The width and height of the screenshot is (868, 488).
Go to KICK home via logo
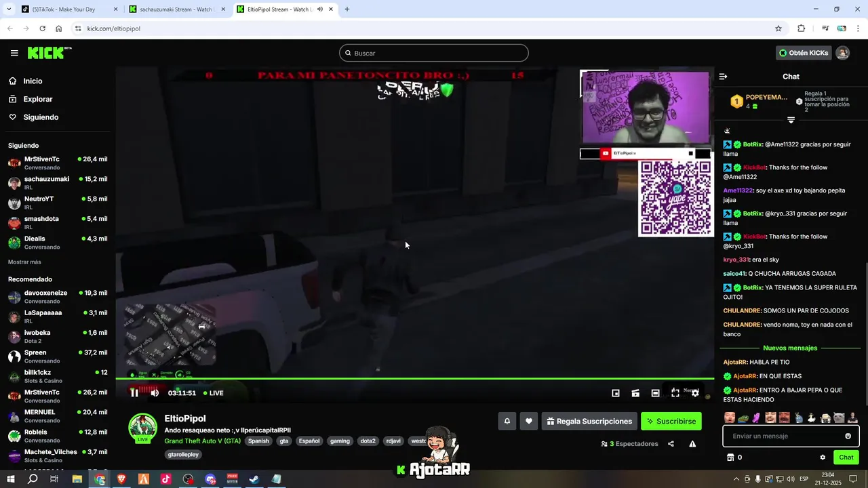pyautogui.click(x=49, y=53)
